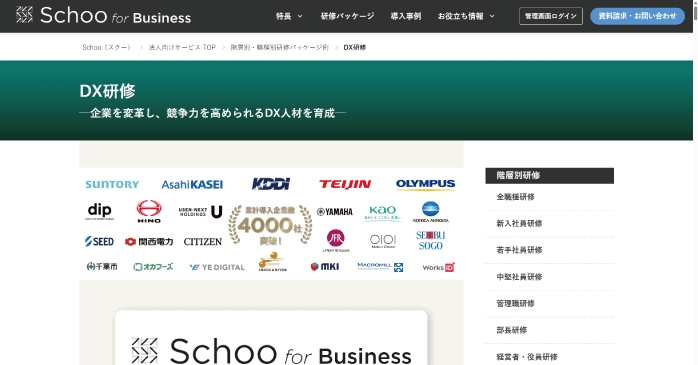Click the 階層別研修 sidebar heading

coord(549,175)
